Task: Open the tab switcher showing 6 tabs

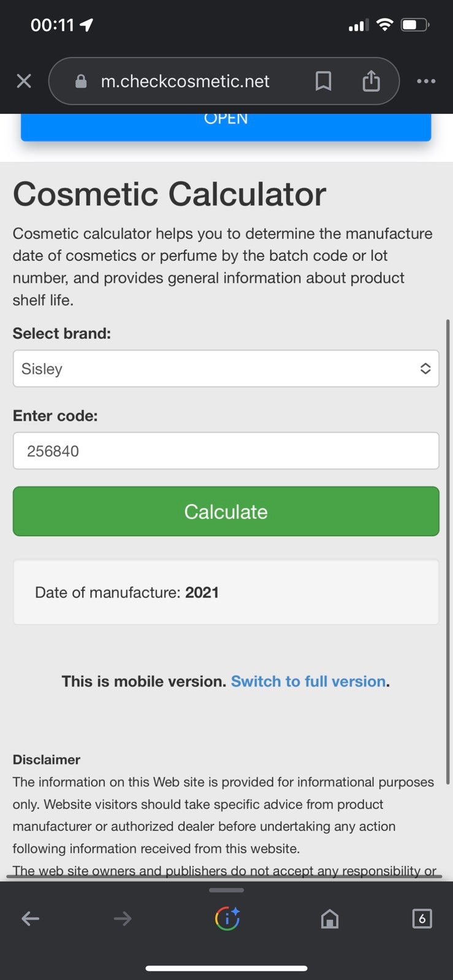Action: click(x=422, y=918)
